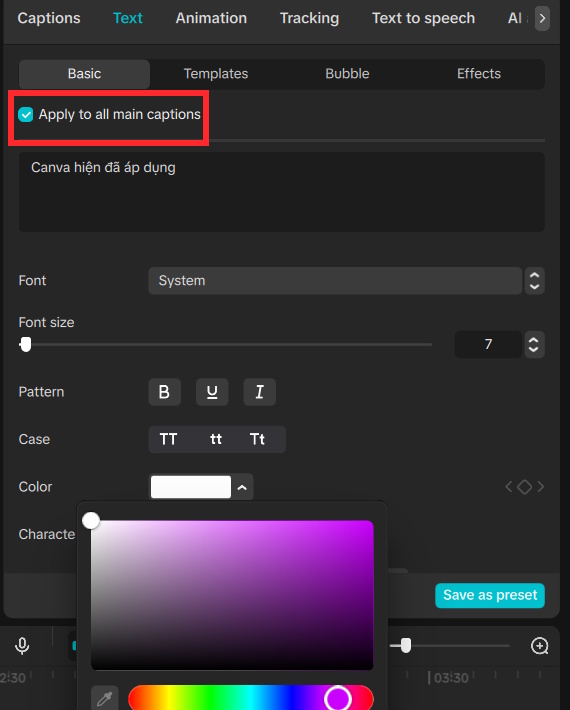This screenshot has height=710, width=570.
Task: Pick a color with the eyedropper tool
Action: click(x=105, y=699)
